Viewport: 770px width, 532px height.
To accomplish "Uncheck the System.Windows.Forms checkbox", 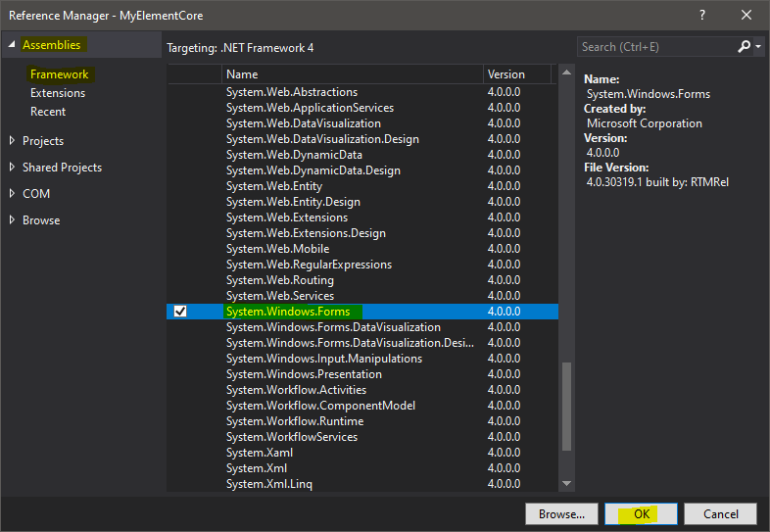I will click(x=180, y=312).
